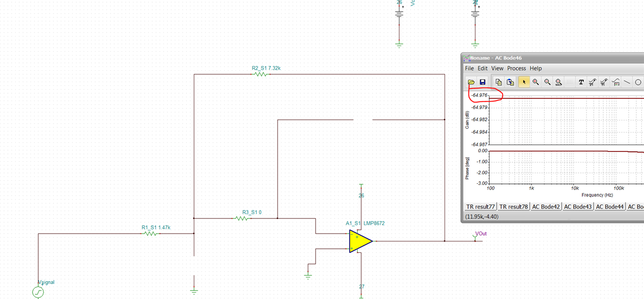Toggle the dotted grid icon in the toolbar

[x=570, y=82]
